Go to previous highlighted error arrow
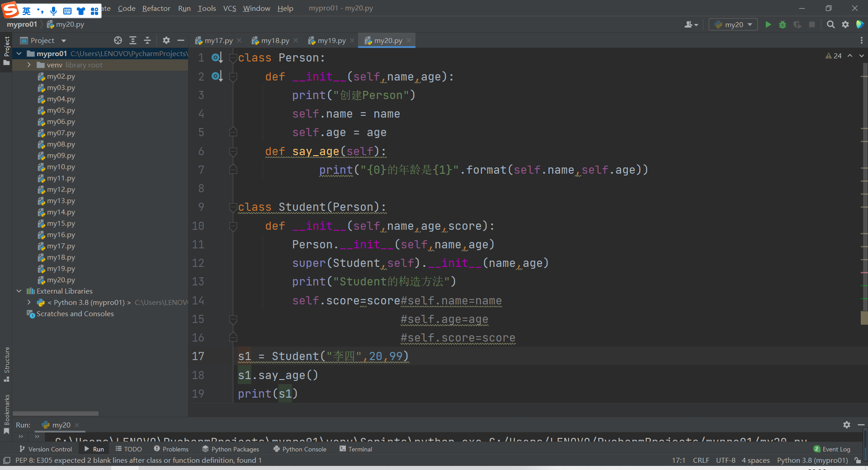The height and width of the screenshot is (470, 868). [850, 56]
